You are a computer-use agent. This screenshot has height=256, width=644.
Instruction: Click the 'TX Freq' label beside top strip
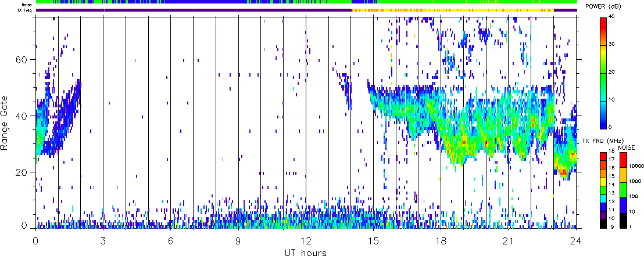click(25, 10)
